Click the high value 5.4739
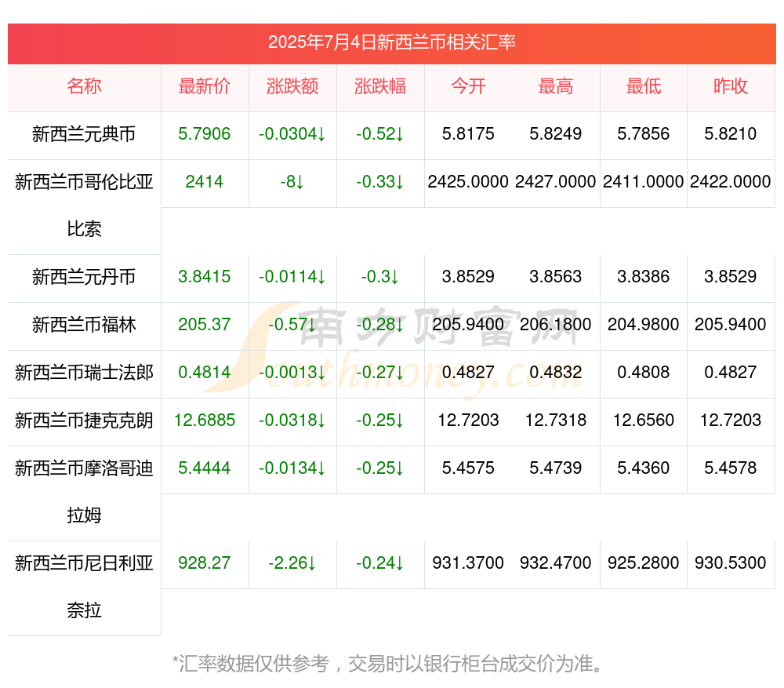This screenshot has height=688, width=784. pyautogui.click(x=556, y=468)
